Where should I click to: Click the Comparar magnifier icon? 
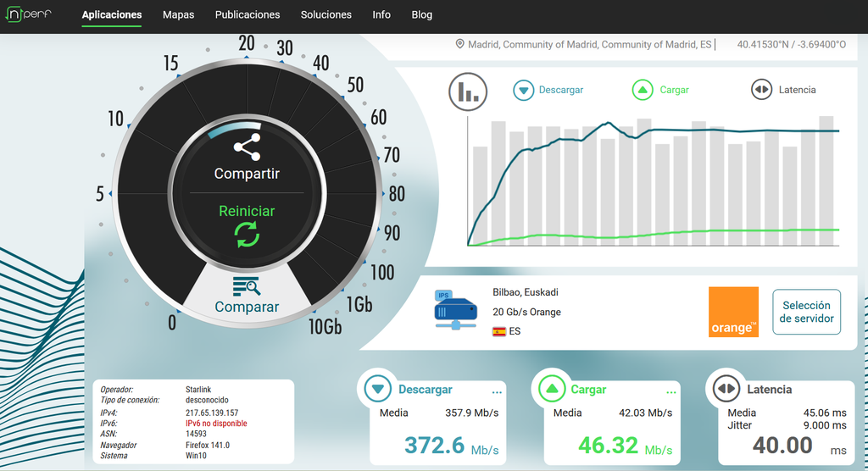(x=247, y=287)
